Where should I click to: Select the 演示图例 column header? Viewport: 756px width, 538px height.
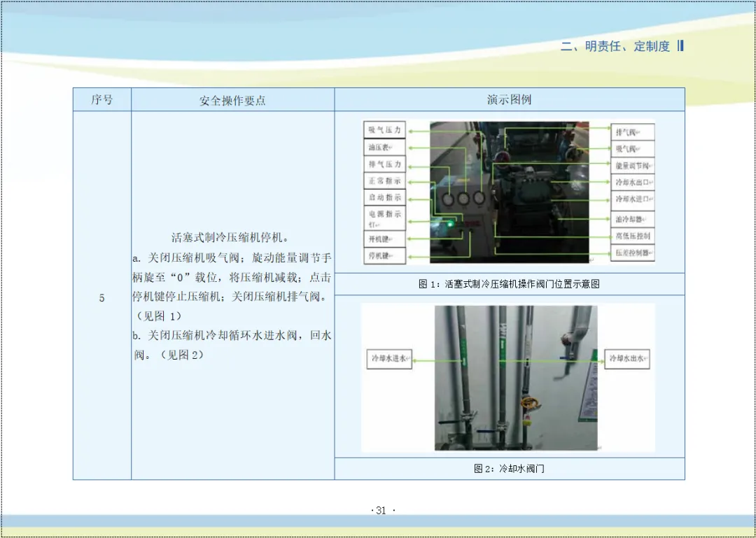(509, 100)
